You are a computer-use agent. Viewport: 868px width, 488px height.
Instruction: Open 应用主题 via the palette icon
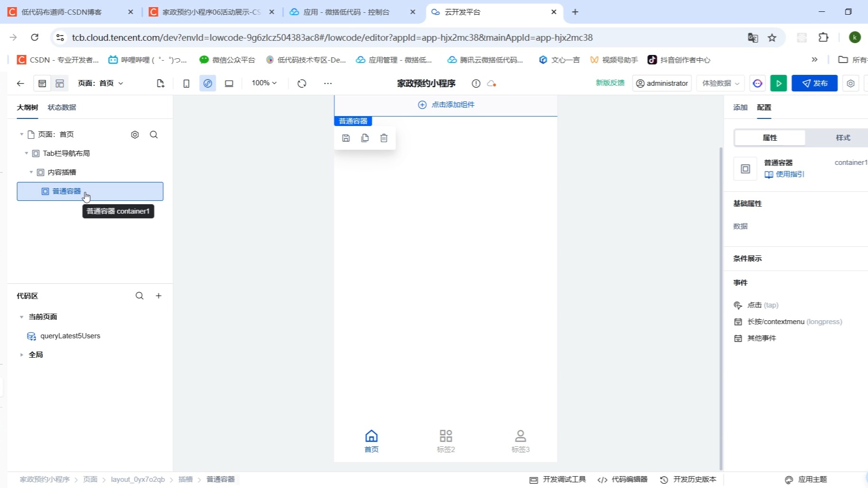[x=812, y=479]
